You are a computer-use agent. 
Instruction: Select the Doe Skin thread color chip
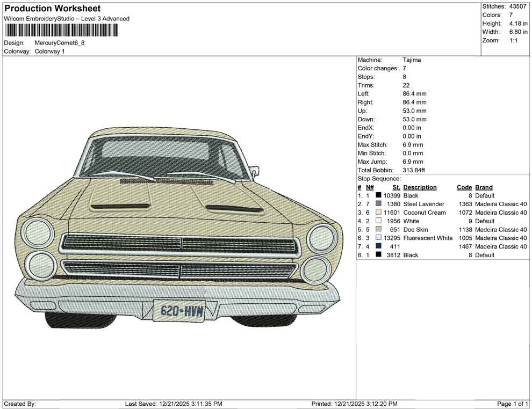pyautogui.click(x=378, y=229)
